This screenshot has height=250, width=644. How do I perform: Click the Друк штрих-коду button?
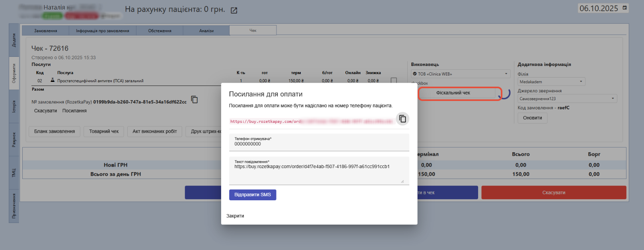[x=203, y=132]
